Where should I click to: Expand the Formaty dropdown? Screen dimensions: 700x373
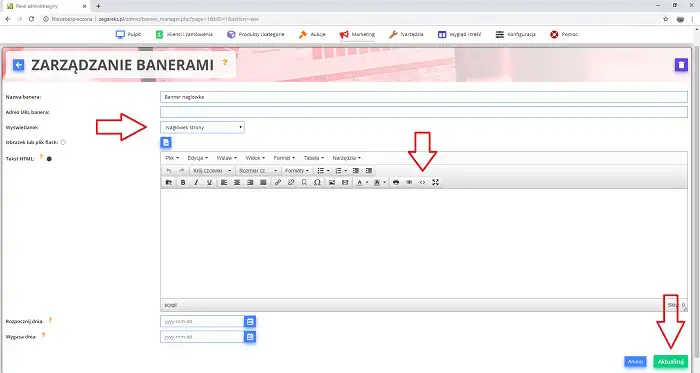tap(297, 171)
